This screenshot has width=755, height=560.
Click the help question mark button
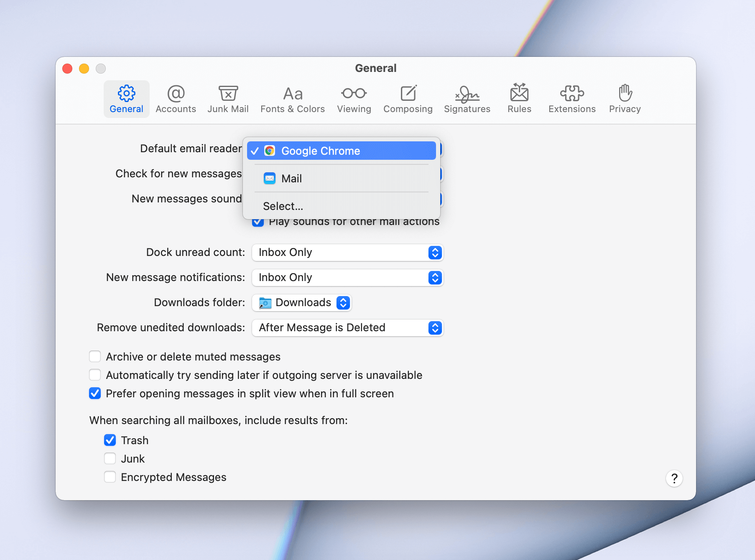[674, 478]
